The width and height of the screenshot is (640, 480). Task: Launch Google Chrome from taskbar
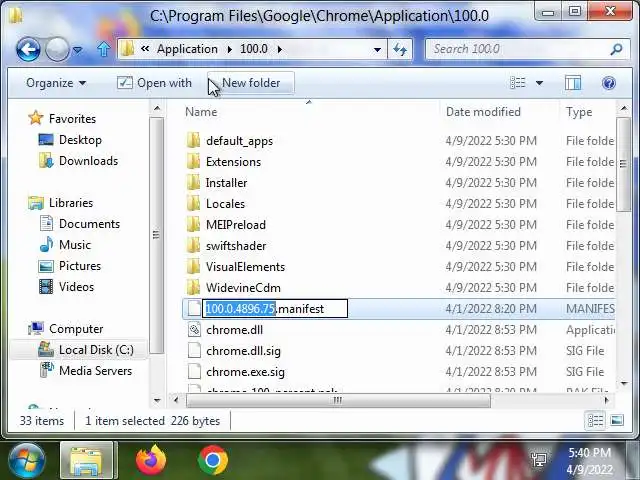point(213,460)
